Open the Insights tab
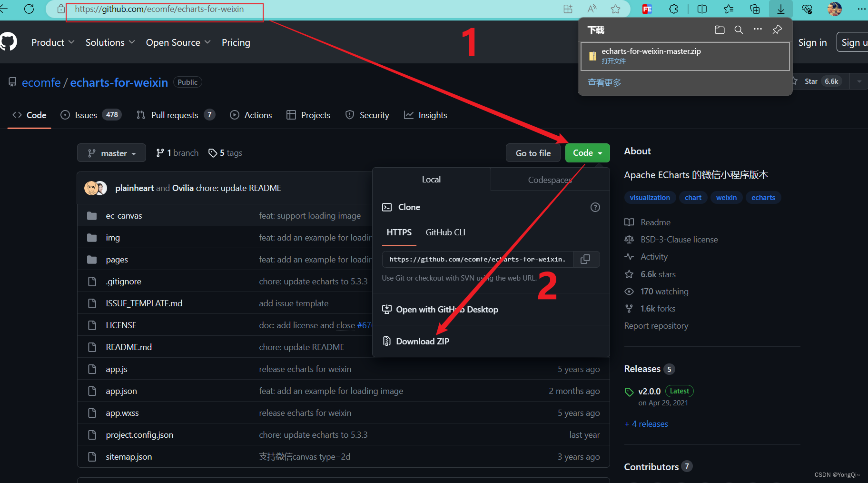The width and height of the screenshot is (868, 483). coord(425,115)
